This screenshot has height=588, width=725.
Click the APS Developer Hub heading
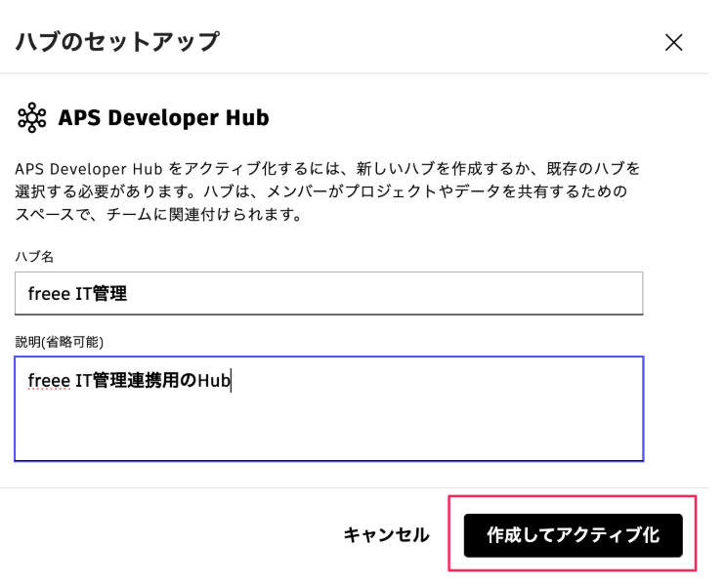[x=164, y=117]
